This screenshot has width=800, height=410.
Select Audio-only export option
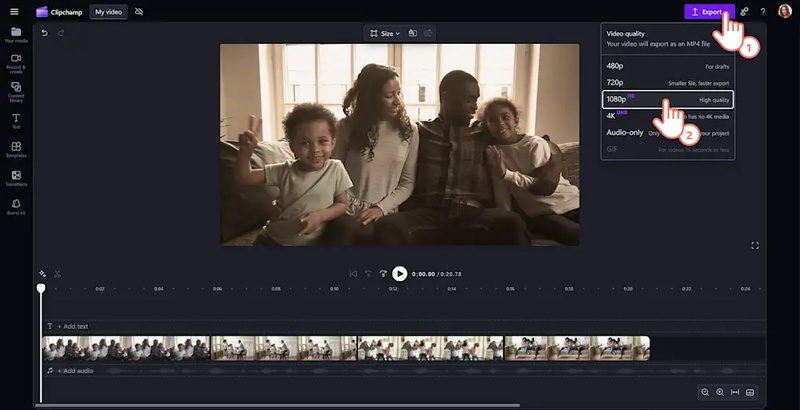click(x=626, y=132)
